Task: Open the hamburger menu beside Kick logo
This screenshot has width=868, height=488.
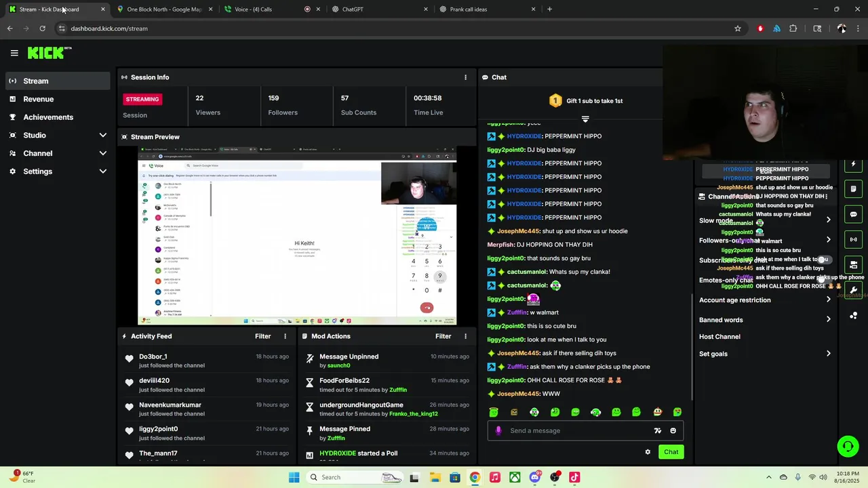Action: coord(14,53)
